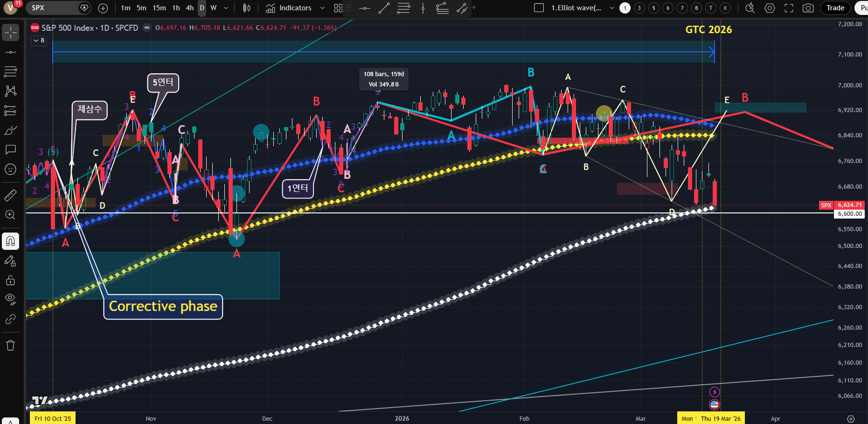Open the candlestick chart type selector
This screenshot has height=424, width=868.
[x=247, y=8]
